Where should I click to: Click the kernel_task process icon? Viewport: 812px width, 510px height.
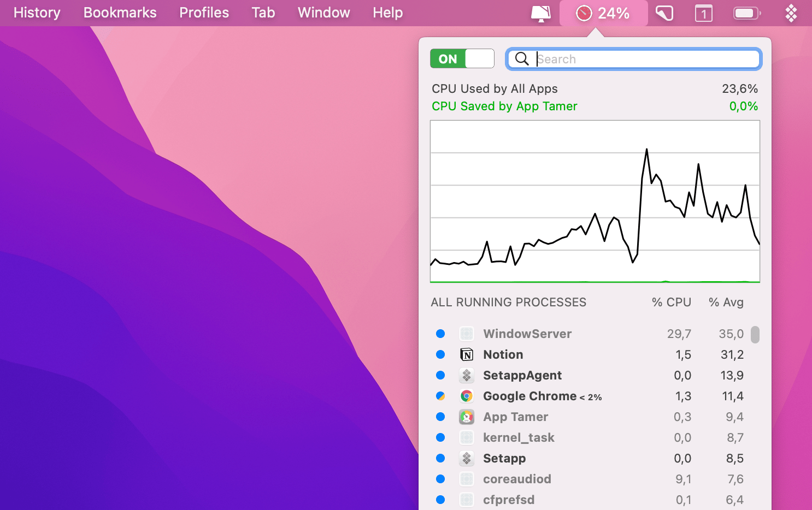pos(467,437)
